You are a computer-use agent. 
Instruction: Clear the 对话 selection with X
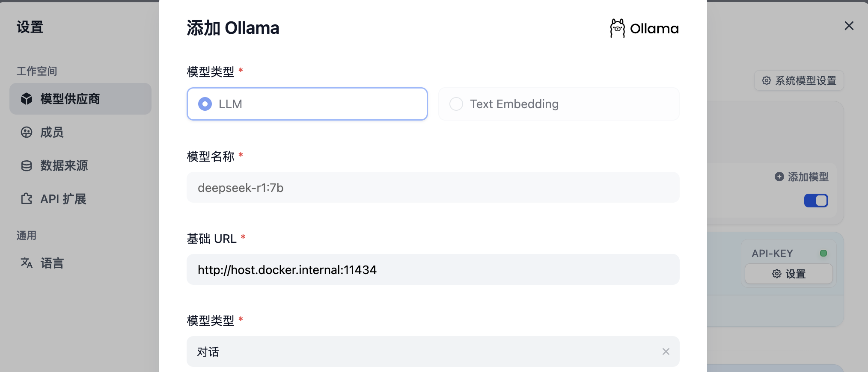click(666, 351)
